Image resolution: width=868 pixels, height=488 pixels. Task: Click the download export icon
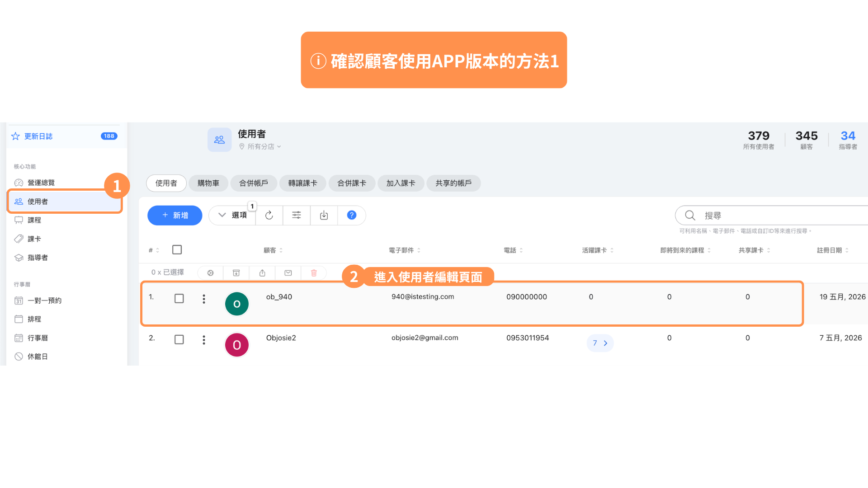(324, 215)
